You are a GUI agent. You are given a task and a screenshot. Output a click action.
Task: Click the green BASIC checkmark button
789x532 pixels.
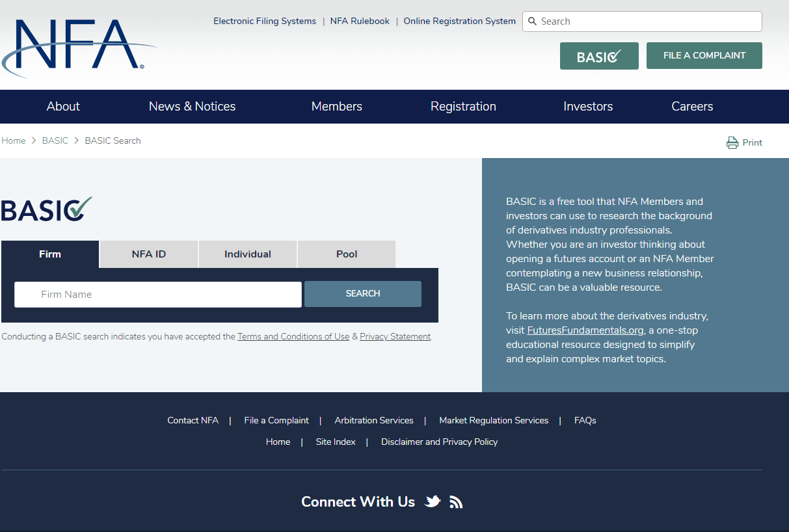(599, 56)
